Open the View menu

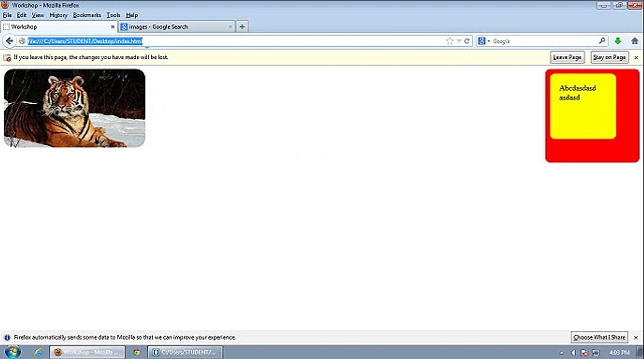(38, 15)
